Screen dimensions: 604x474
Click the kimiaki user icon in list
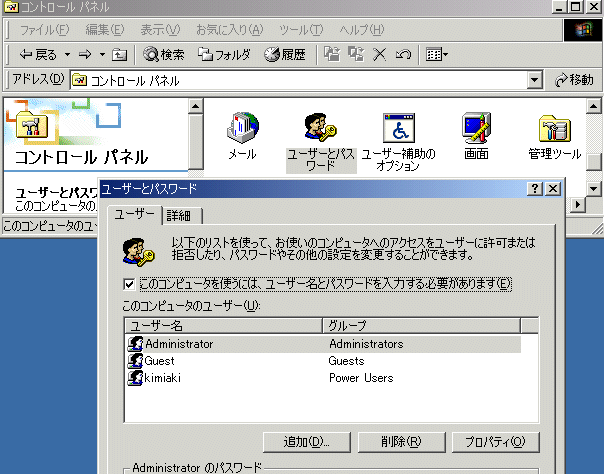(x=135, y=378)
